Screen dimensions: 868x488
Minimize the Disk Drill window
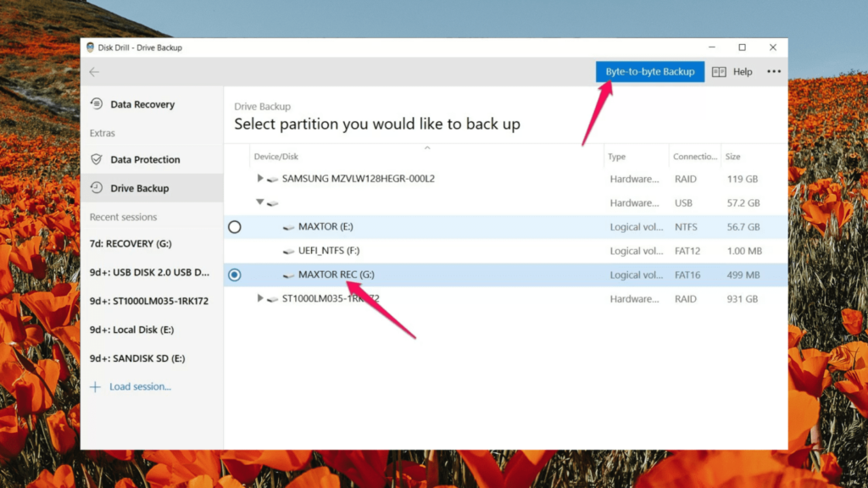tap(712, 47)
